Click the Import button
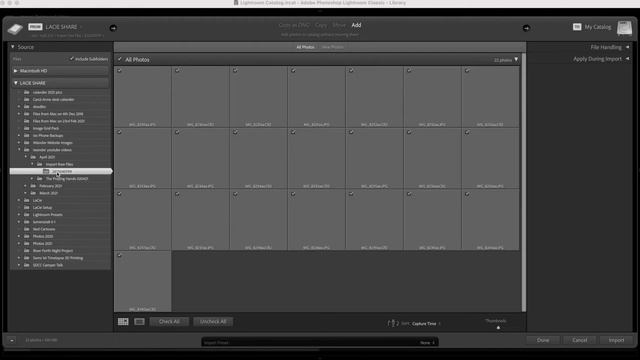 click(x=616, y=340)
